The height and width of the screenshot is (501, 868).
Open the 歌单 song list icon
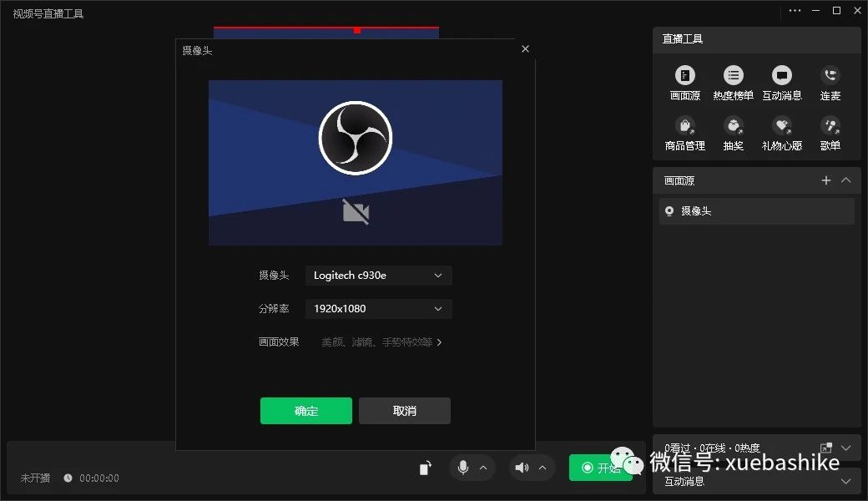[x=830, y=125]
